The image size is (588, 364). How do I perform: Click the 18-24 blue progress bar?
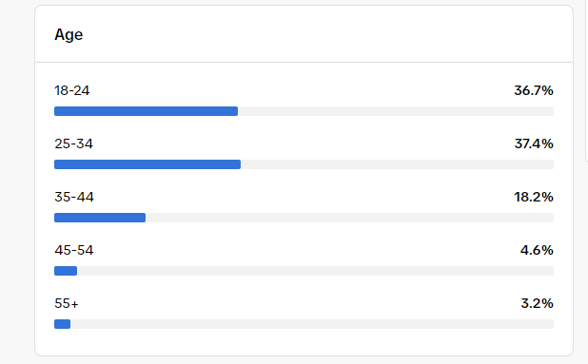(146, 111)
